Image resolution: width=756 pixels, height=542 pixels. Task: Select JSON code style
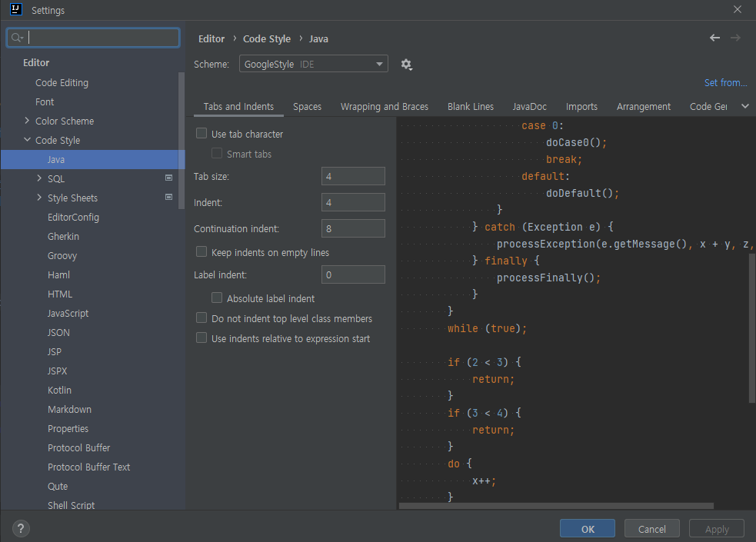(x=58, y=332)
